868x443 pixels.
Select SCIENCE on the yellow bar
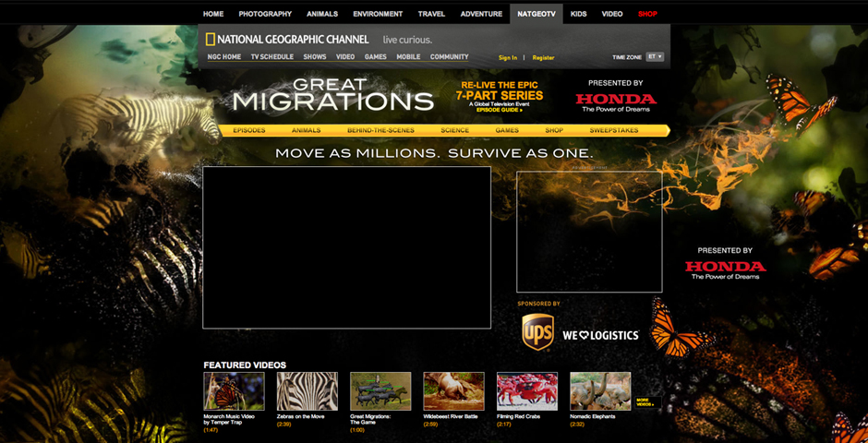point(455,130)
